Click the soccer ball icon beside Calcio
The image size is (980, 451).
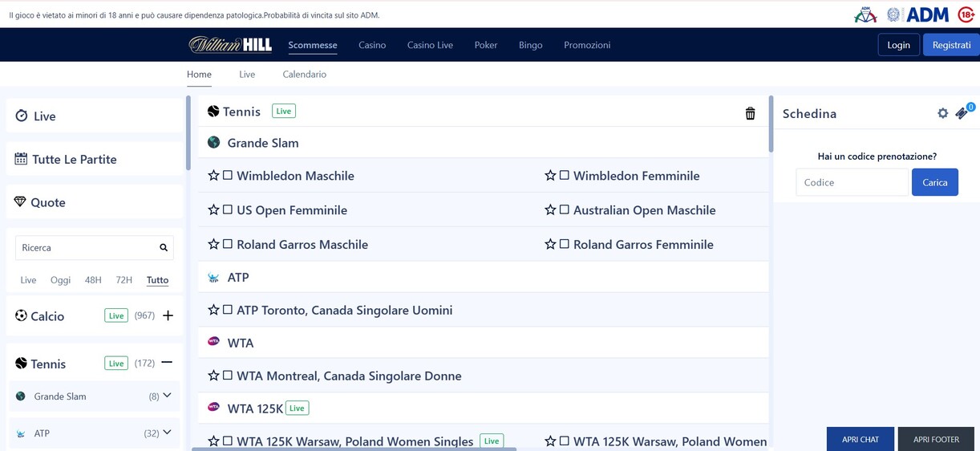click(21, 316)
